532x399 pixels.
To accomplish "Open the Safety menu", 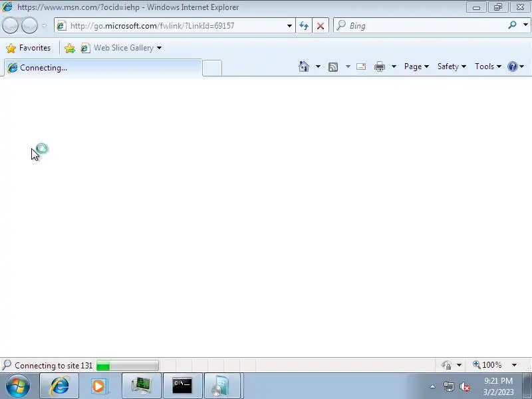I will [452, 66].
